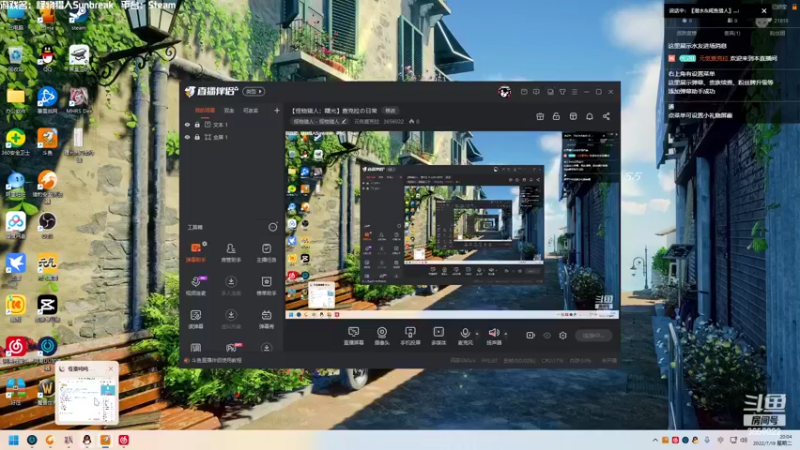Click the mail icon in the title bar
The width and height of the screenshot is (800, 450).
point(524,92)
